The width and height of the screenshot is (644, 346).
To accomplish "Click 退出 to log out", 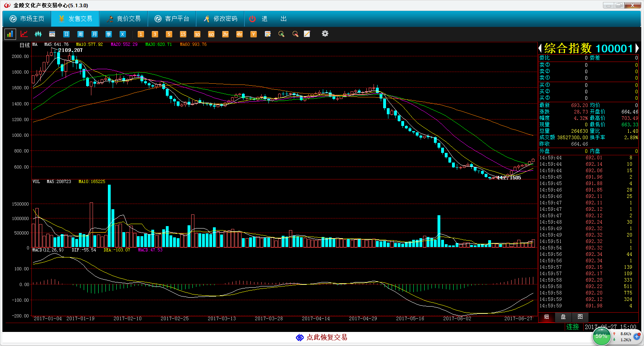I will pyautogui.click(x=268, y=19).
